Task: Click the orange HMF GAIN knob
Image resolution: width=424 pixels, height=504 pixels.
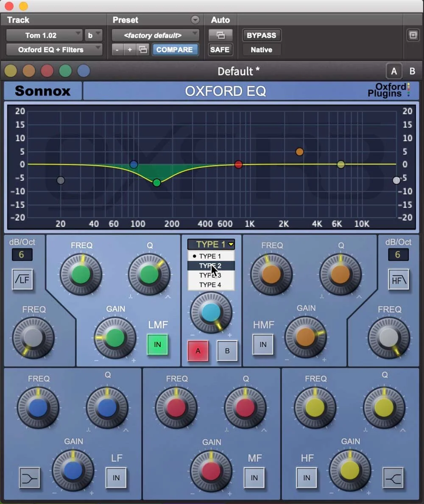Action: 305,337
